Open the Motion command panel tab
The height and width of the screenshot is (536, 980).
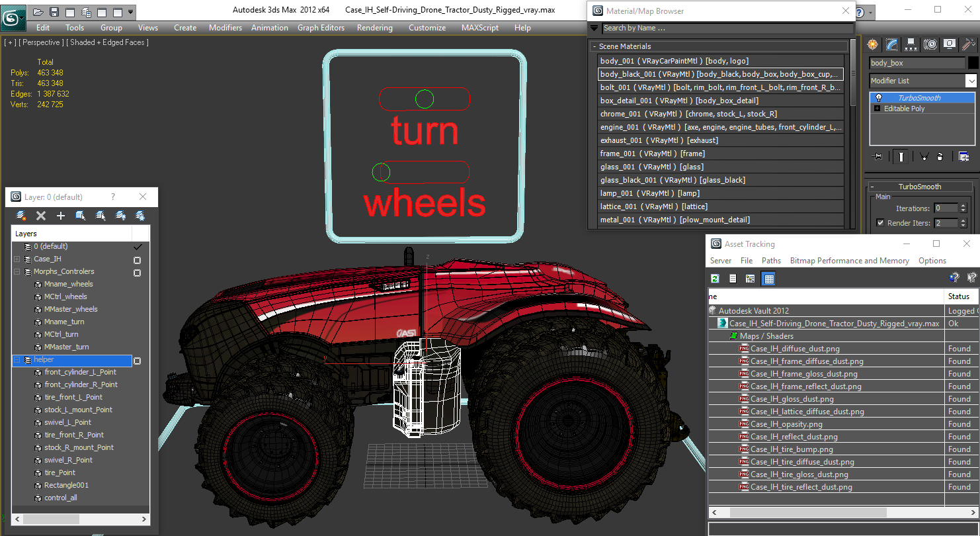930,44
